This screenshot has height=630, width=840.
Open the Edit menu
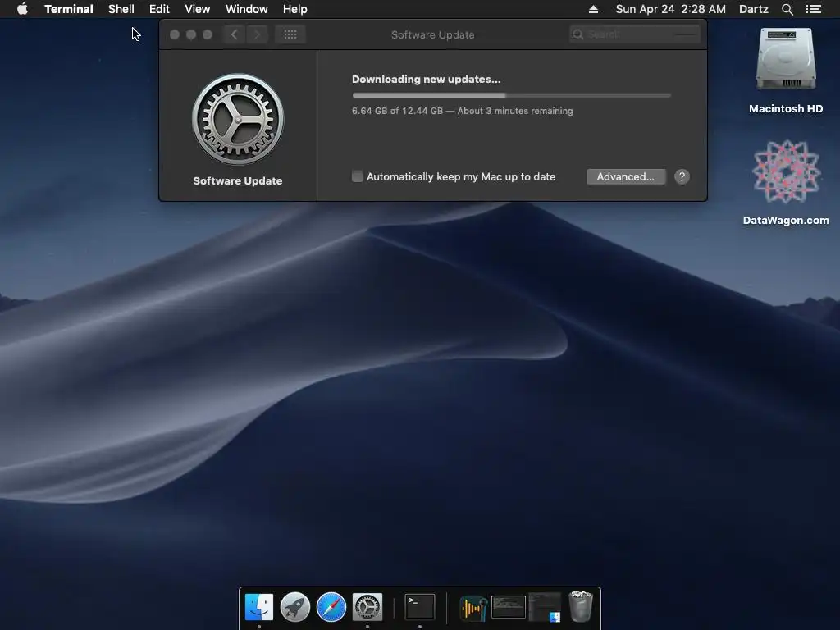coord(159,9)
